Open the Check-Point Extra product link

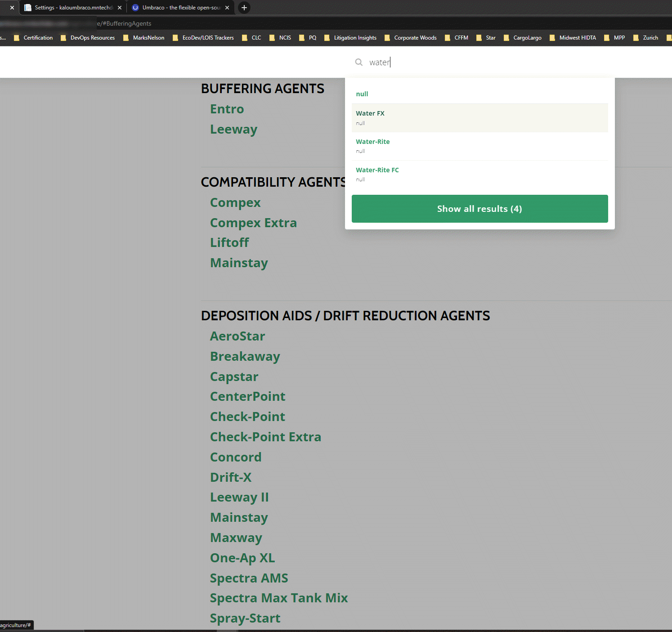click(x=265, y=437)
